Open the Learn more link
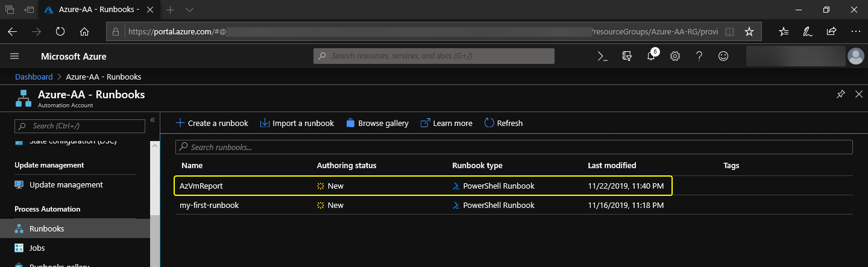The height and width of the screenshot is (267, 868). click(446, 123)
